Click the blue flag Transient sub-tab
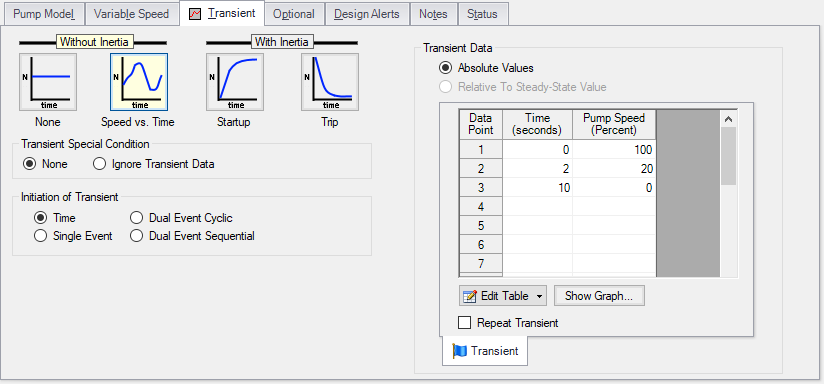824x384 pixels. pyautogui.click(x=485, y=351)
